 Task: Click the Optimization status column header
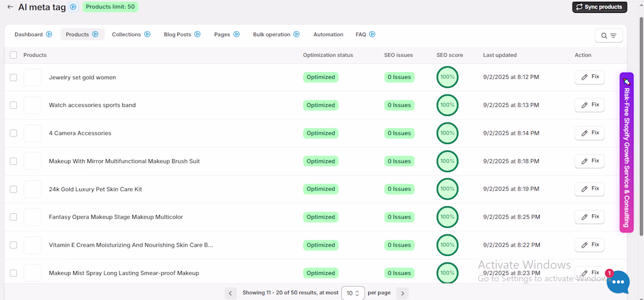point(328,55)
